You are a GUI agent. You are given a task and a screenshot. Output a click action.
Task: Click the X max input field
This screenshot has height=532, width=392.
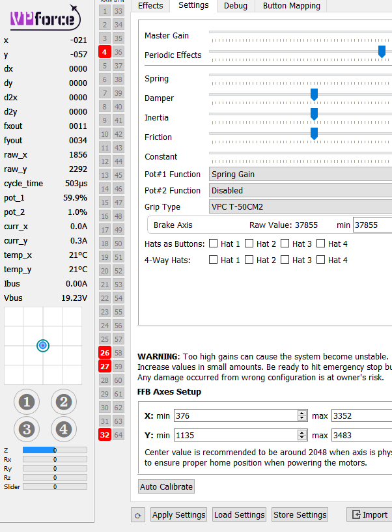pyautogui.click(x=362, y=415)
